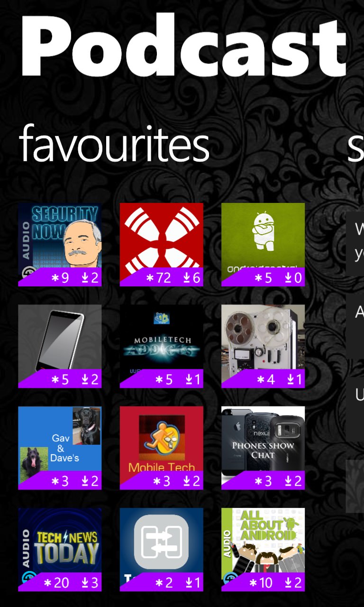Open the Android Central podcast tile
Image resolution: width=364 pixels, height=607 pixels.
(x=263, y=245)
